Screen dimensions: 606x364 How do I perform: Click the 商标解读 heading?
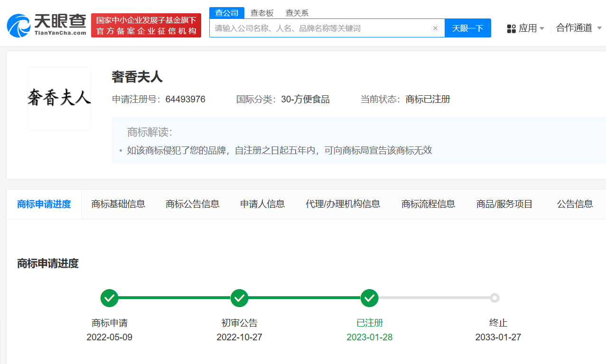(150, 132)
